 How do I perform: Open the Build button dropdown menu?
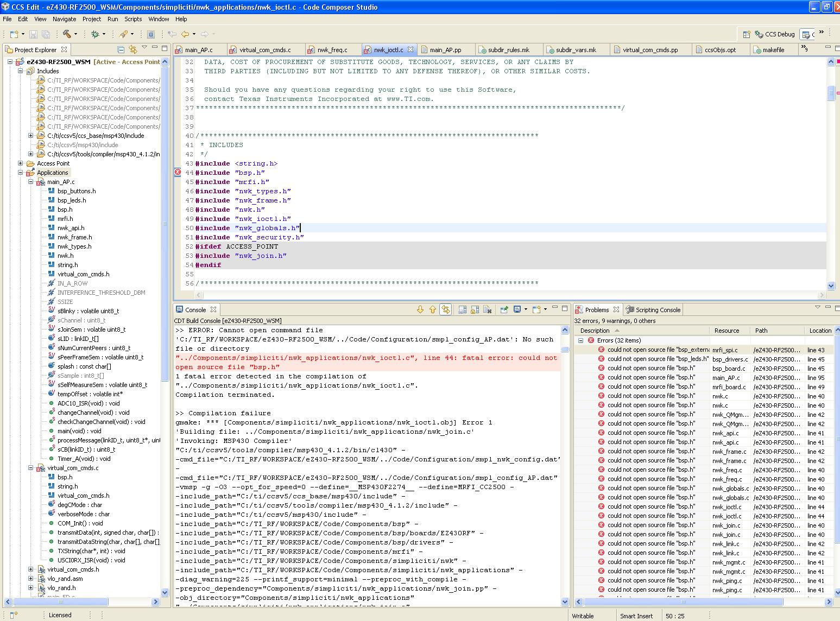76,34
